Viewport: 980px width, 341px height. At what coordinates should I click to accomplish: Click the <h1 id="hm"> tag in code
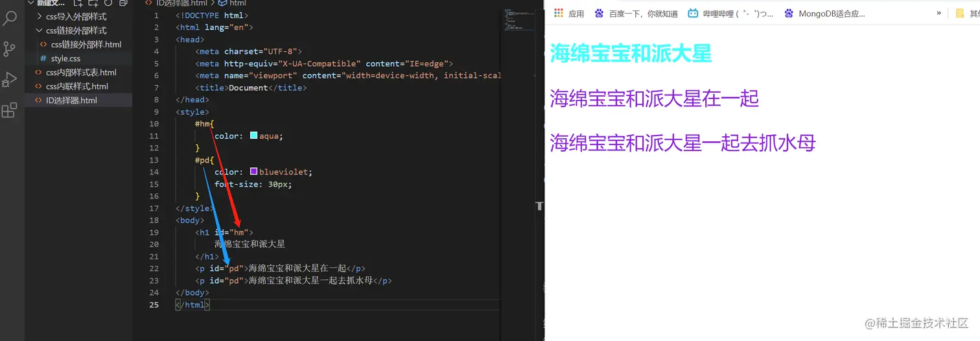coord(224,232)
